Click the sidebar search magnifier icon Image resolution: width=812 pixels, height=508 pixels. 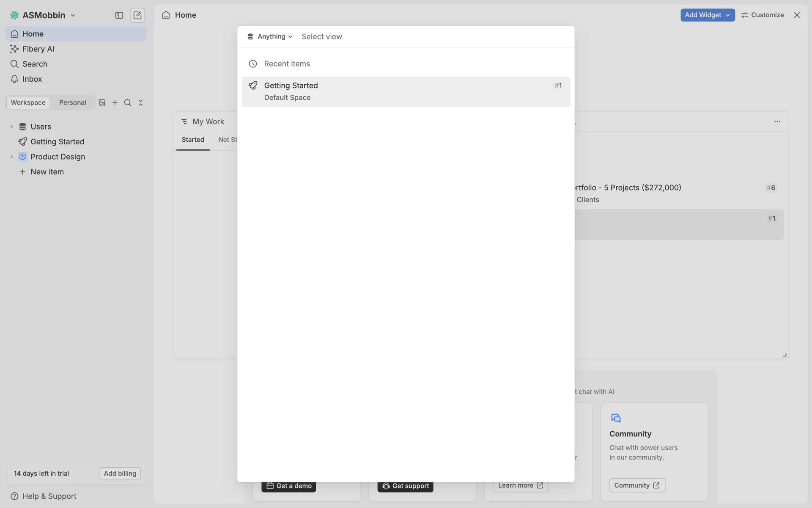[x=128, y=103]
